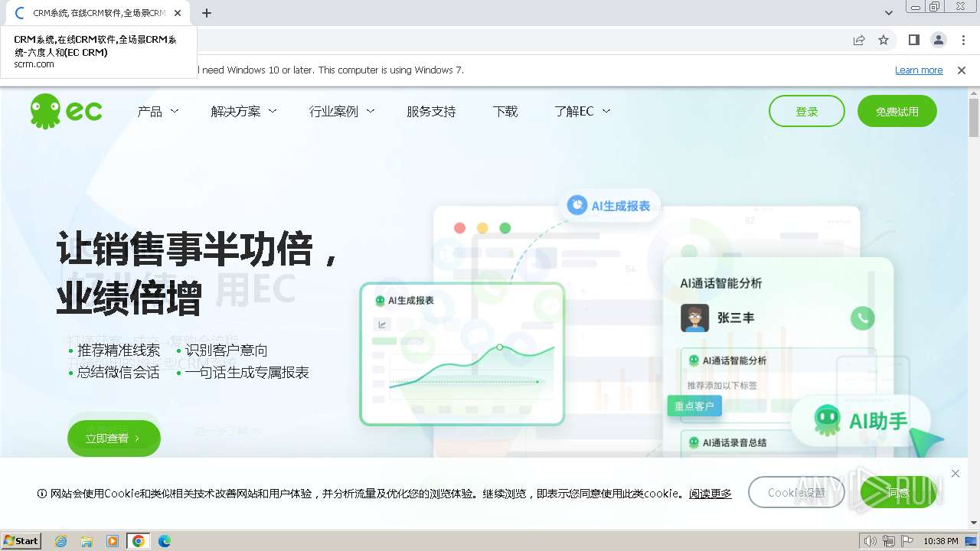This screenshot has width=980, height=551.
Task: Open Windows Media Player from the taskbar
Action: point(113,541)
